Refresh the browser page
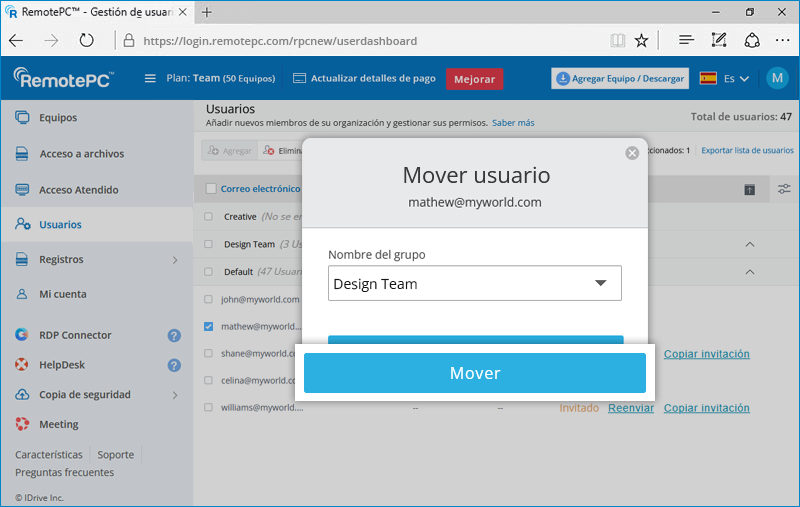 [86, 41]
